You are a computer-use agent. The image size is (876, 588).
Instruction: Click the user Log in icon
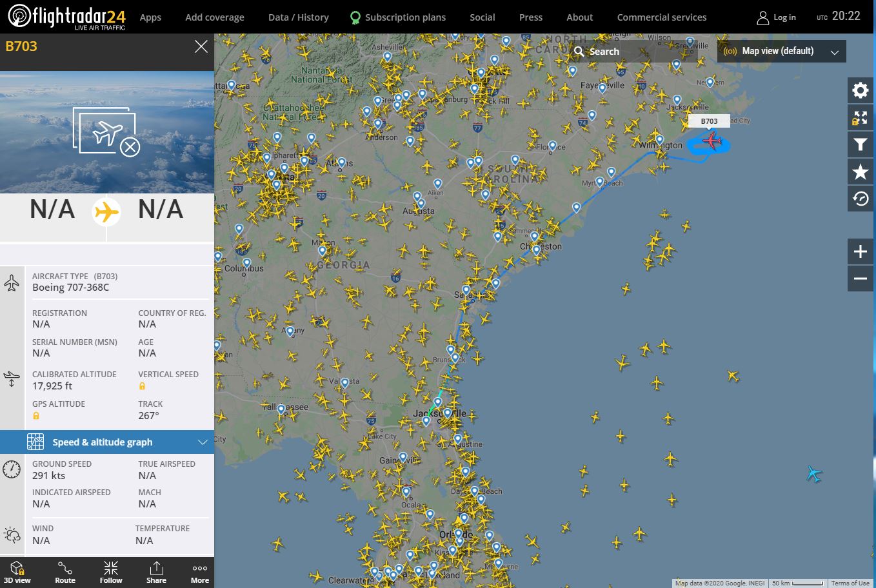tap(762, 17)
